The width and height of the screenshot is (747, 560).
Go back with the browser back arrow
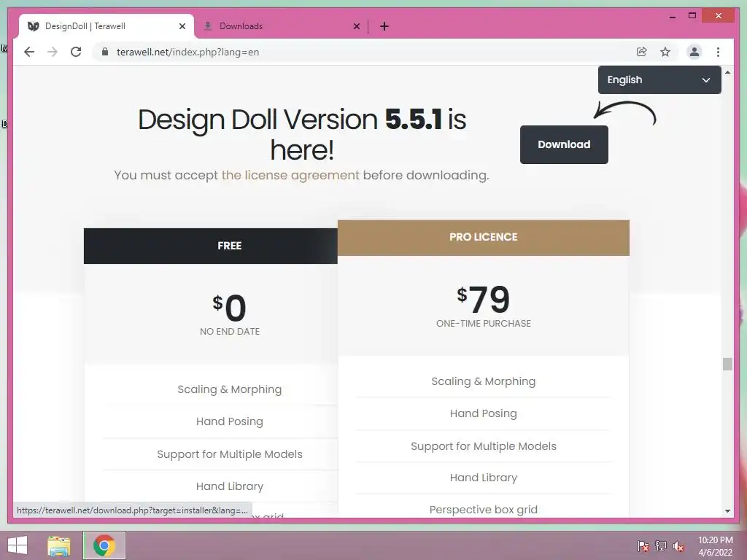(29, 52)
